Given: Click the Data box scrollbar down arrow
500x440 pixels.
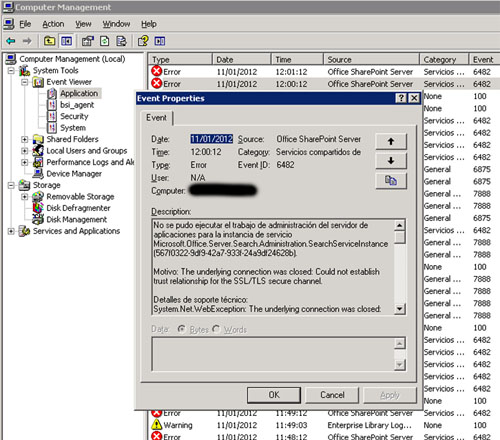Looking at the screenshot, I should click(x=400, y=365).
